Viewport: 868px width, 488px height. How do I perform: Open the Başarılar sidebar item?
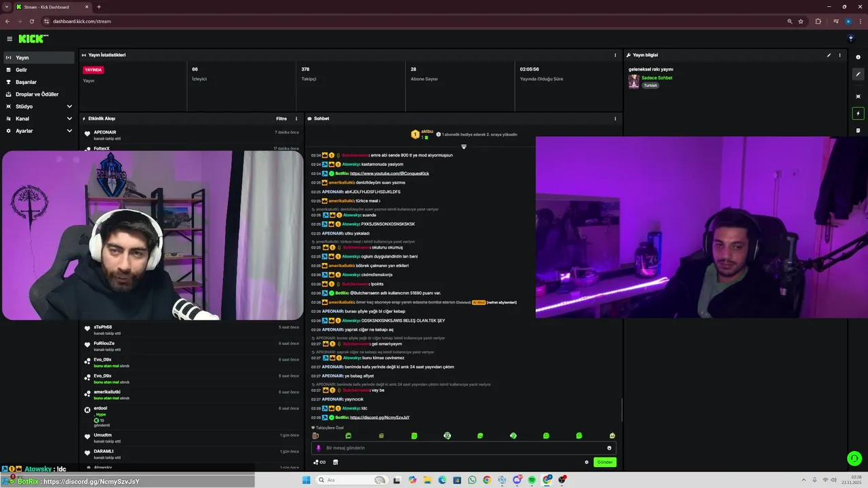pyautogui.click(x=37, y=82)
